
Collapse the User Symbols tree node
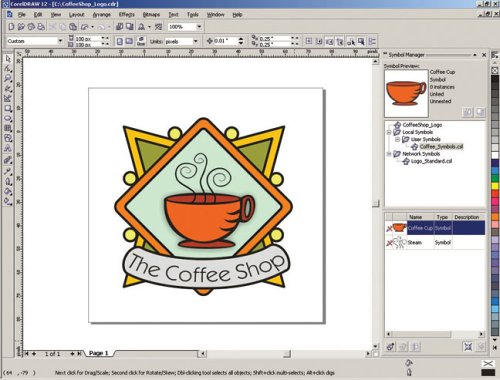click(397, 139)
